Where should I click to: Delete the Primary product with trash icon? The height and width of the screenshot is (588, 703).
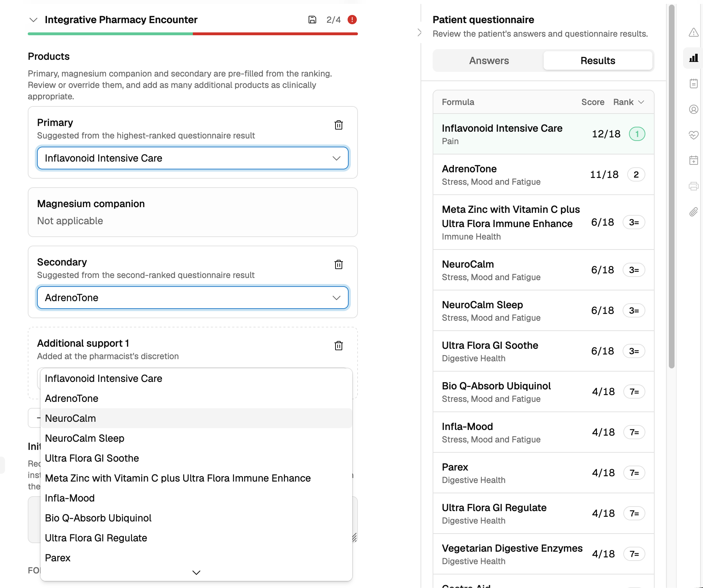click(x=338, y=125)
